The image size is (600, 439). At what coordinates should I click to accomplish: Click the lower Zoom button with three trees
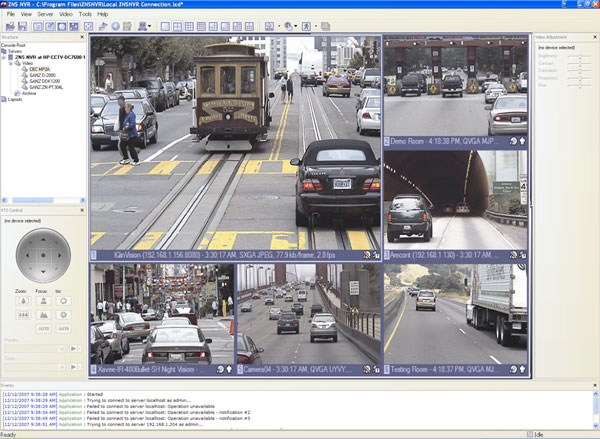pyautogui.click(x=23, y=315)
